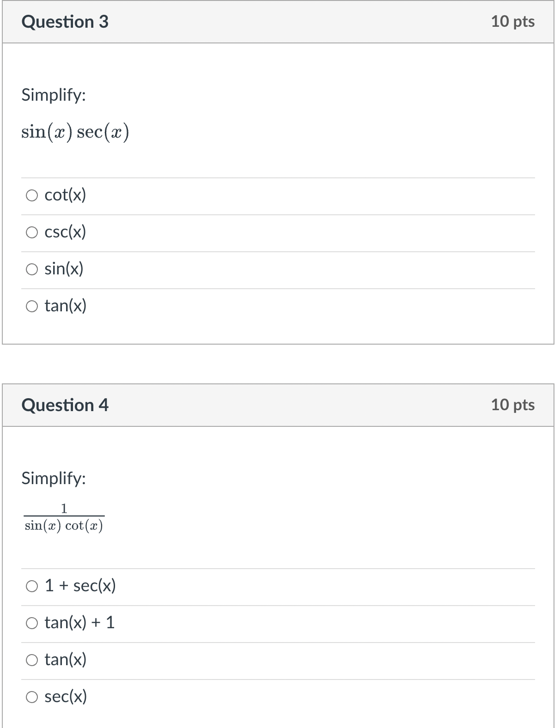Click the tan(x) + 1 answer label text
Viewport: 560px width, 728px height.
[x=79, y=623]
